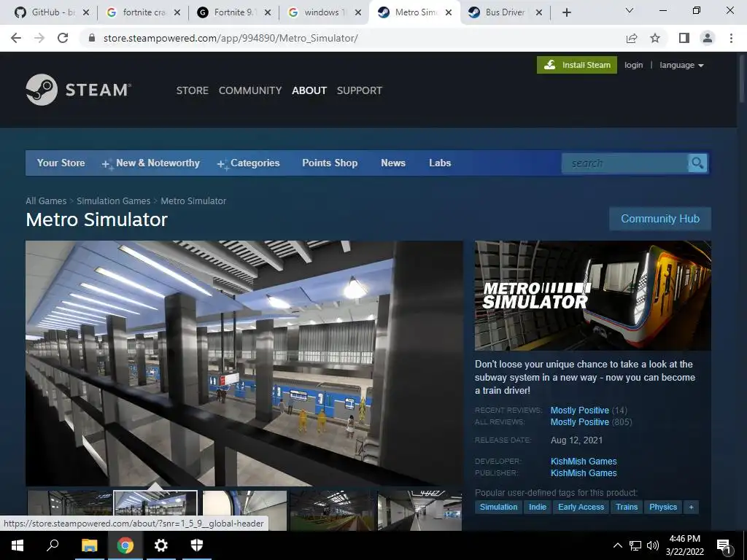Select the Early Access tag
This screenshot has width=747, height=560.
[x=581, y=507]
